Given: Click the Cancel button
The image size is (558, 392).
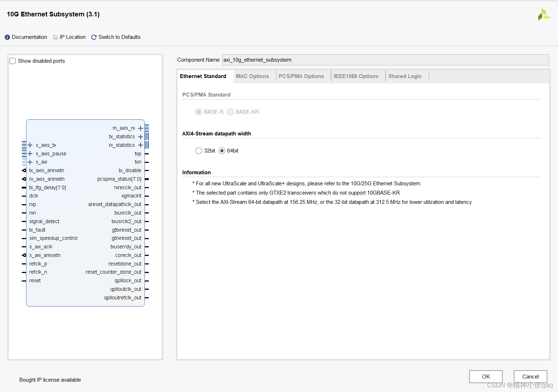Looking at the screenshot, I should point(531,377).
